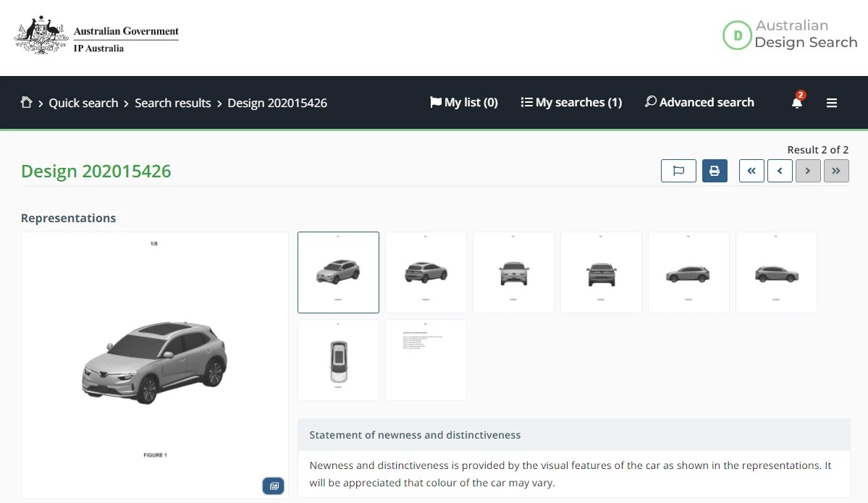This screenshot has height=503, width=868.
Task: Select the rear three-quarter view thumbnail
Action: pos(426,272)
